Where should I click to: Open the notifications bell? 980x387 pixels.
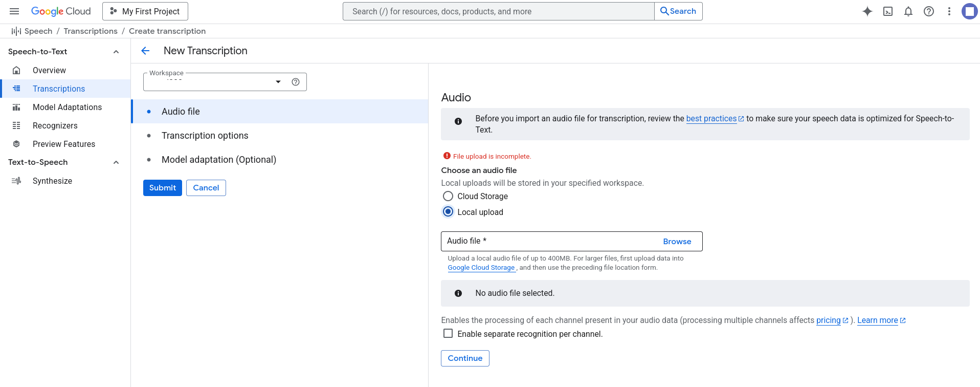pos(908,11)
